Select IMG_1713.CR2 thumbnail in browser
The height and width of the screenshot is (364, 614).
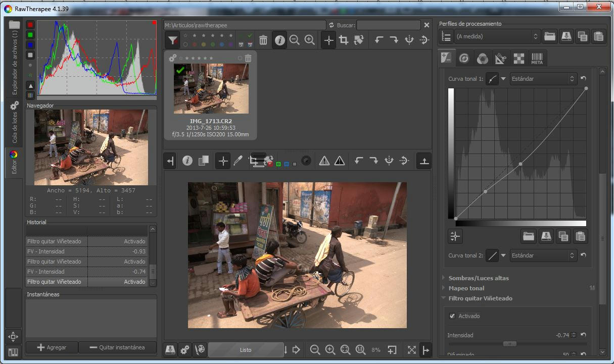coord(211,89)
